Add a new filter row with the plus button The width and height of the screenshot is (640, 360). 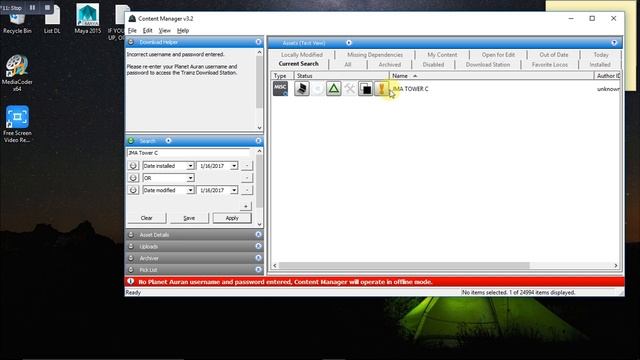click(245, 206)
